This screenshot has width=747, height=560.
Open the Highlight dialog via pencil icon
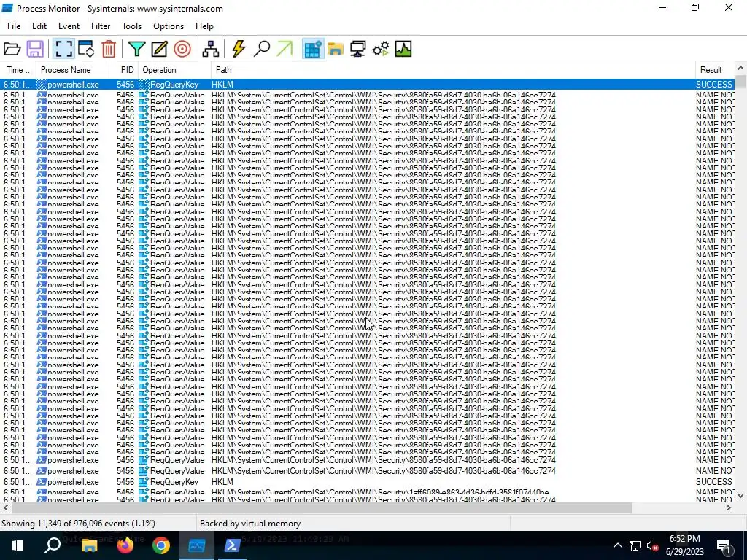pos(159,49)
